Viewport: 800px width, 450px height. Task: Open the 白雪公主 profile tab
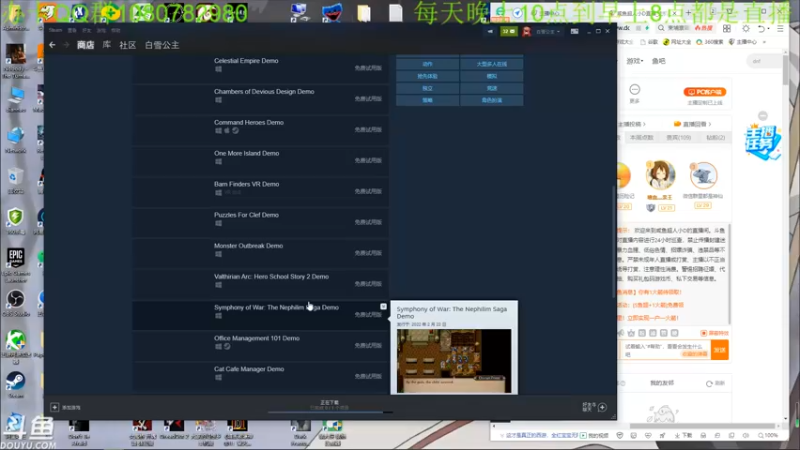pos(162,45)
